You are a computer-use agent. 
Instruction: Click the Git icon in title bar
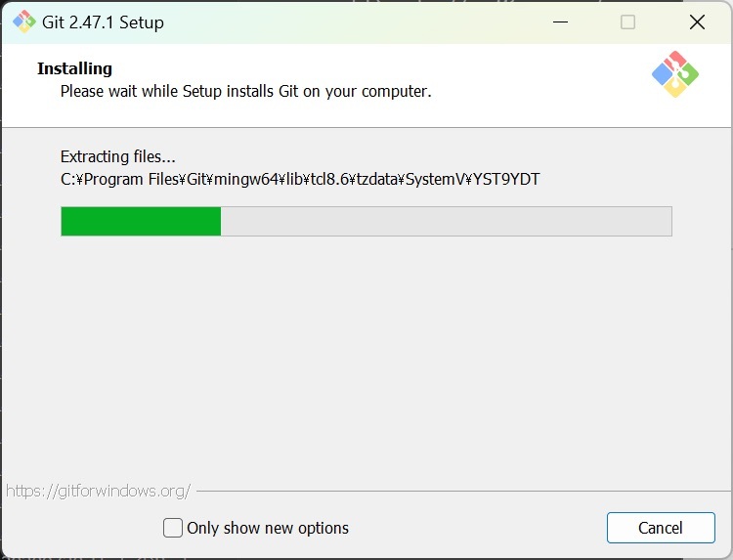pos(24,22)
